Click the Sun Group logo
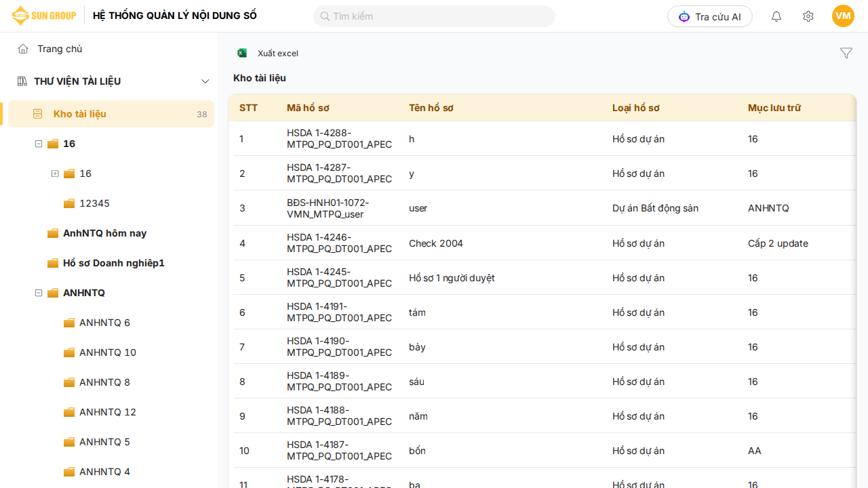868x488 pixels. (44, 16)
